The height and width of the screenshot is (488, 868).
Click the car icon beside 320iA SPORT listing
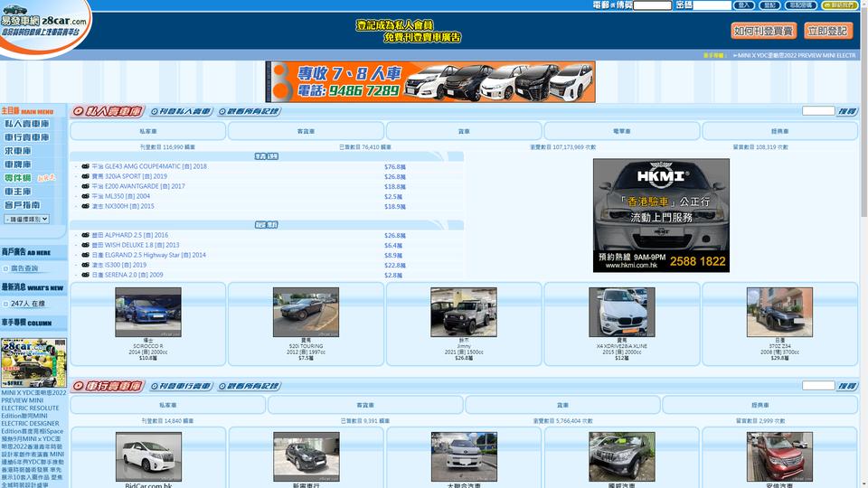(x=85, y=176)
